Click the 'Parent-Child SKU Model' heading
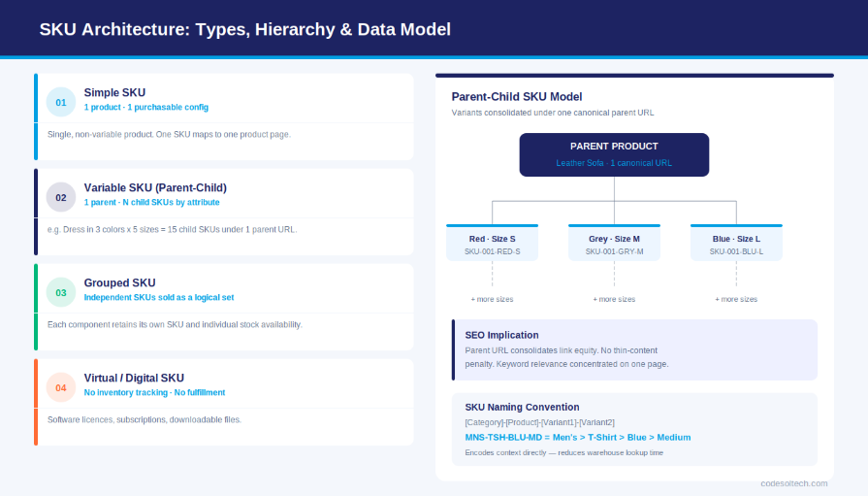The width and height of the screenshot is (868, 496). point(517,97)
